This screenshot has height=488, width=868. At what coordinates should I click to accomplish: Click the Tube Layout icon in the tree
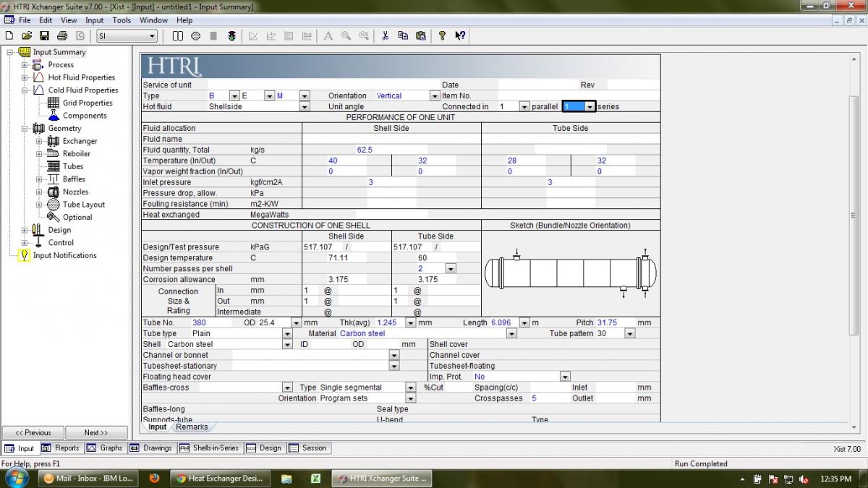point(54,205)
